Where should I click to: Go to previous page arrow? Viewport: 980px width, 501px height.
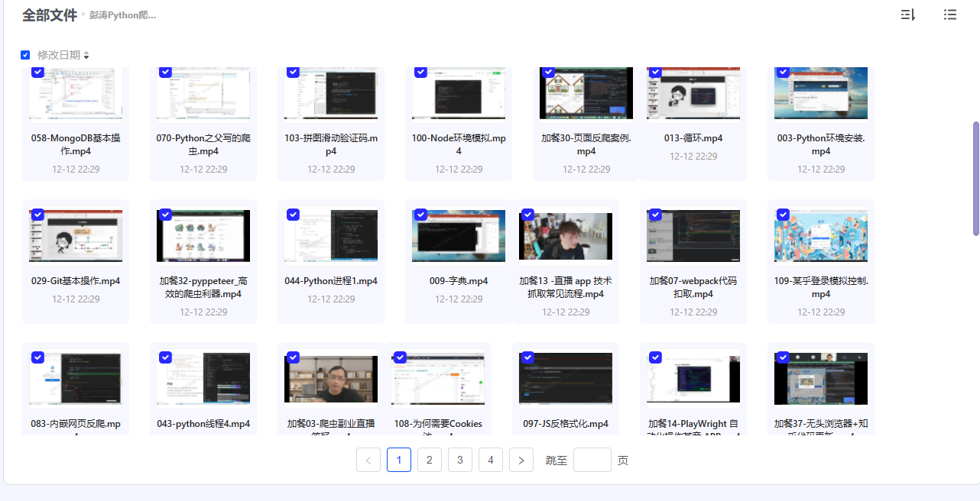tap(368, 460)
